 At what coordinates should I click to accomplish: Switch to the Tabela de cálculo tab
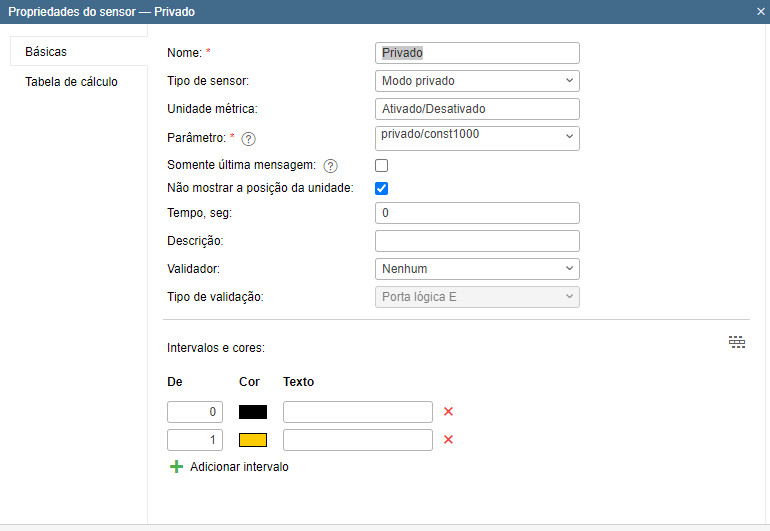point(71,82)
